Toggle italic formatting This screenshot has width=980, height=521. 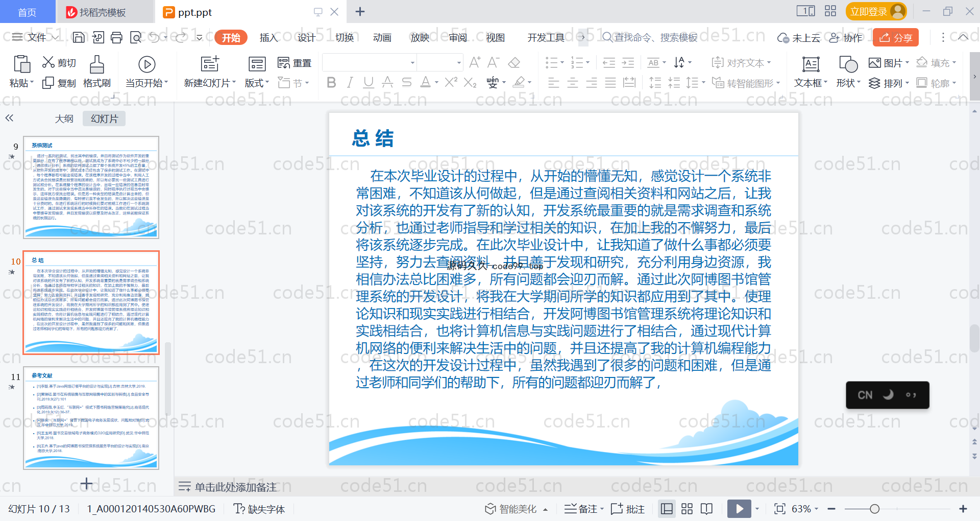[x=350, y=82]
